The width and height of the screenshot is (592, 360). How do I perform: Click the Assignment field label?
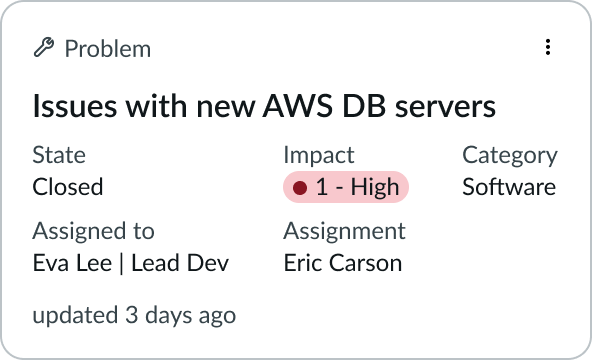344,231
